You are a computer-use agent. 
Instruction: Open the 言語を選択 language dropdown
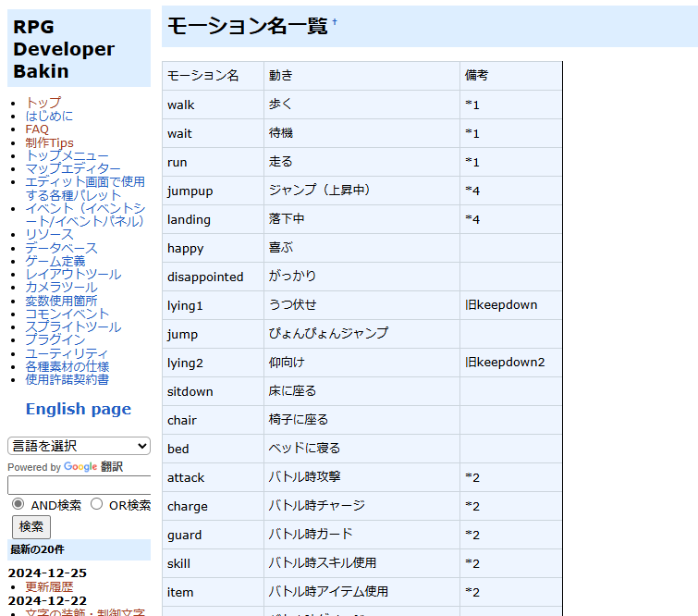79,446
